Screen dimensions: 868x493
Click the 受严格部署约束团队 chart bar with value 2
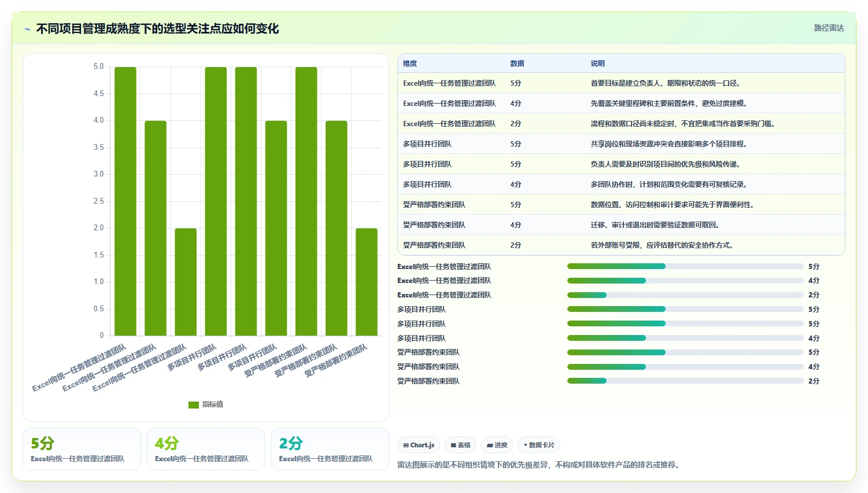pos(367,282)
